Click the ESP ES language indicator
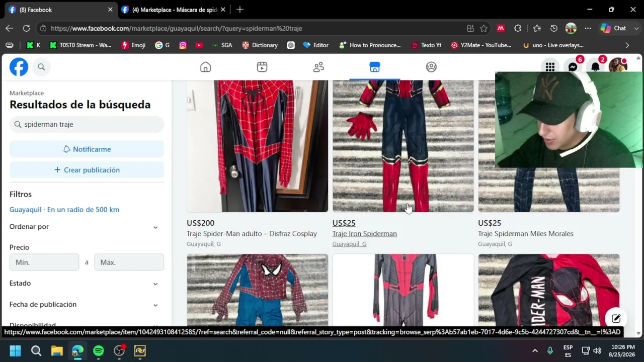Image resolution: width=644 pixels, height=362 pixels. [568, 350]
